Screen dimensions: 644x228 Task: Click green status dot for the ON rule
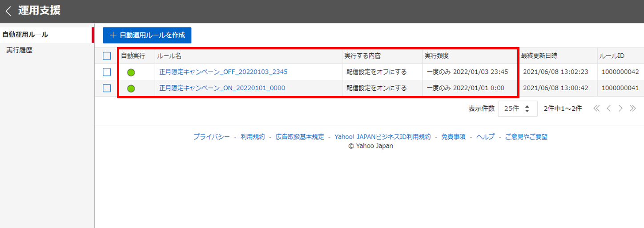tap(131, 88)
